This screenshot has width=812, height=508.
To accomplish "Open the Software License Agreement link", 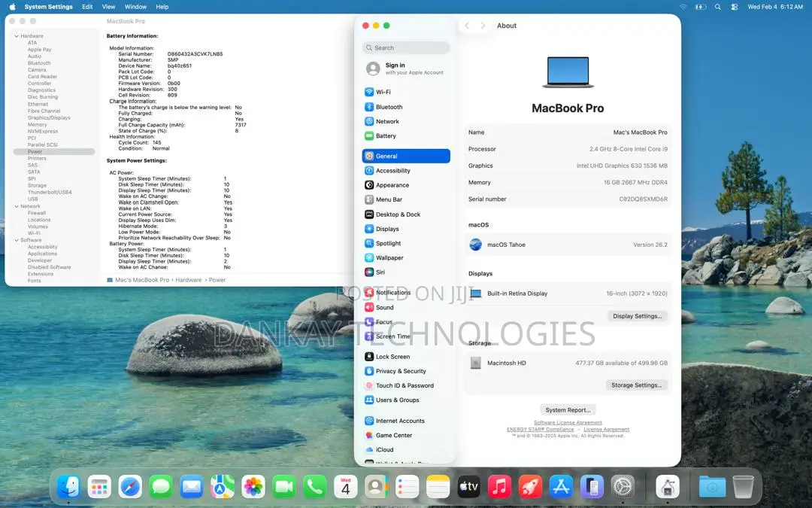I will [568, 422].
